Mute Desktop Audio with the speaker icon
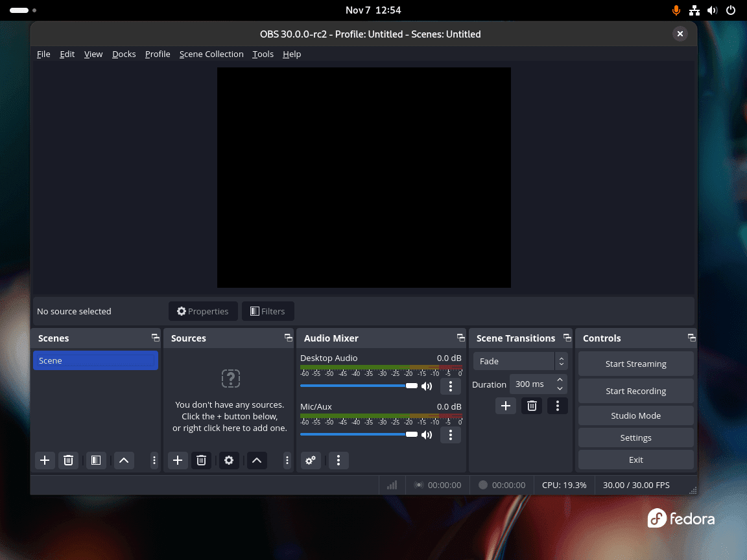 pos(427,386)
